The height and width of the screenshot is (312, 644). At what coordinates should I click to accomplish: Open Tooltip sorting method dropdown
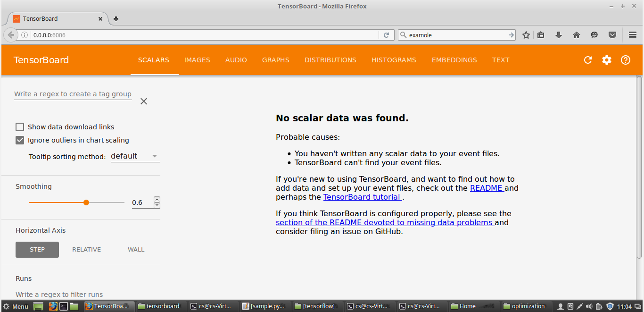point(135,156)
